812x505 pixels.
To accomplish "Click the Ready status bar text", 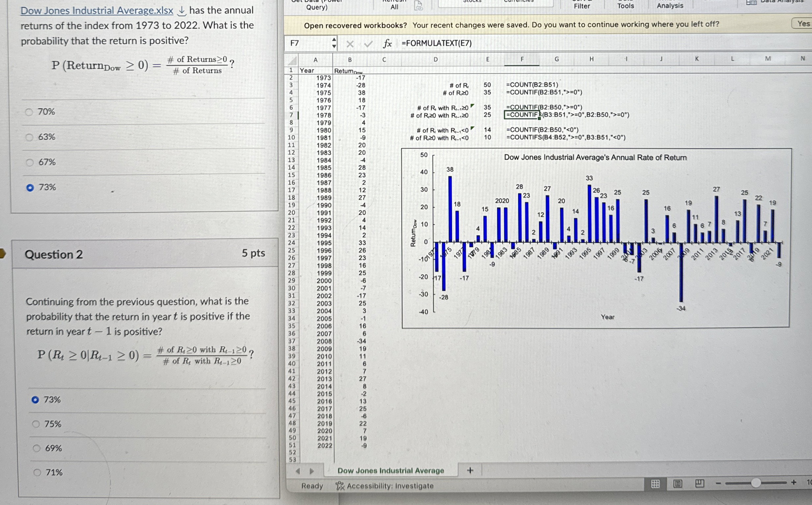I will [x=312, y=486].
